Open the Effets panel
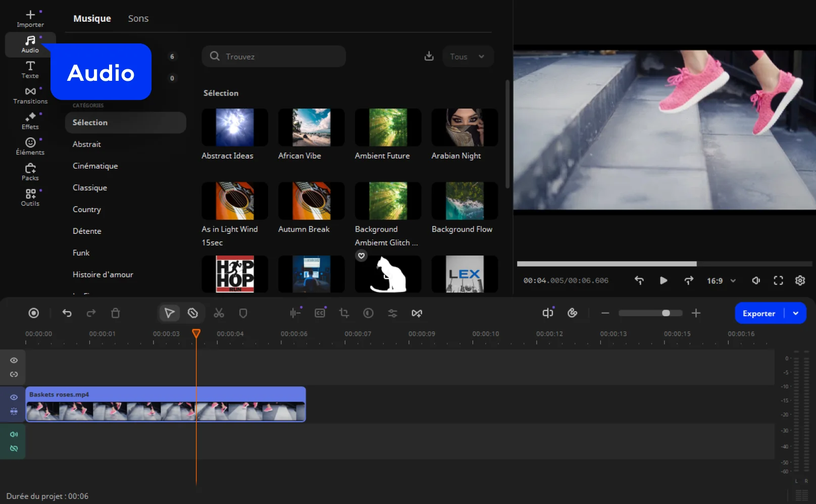This screenshot has height=504, width=816. (30, 121)
